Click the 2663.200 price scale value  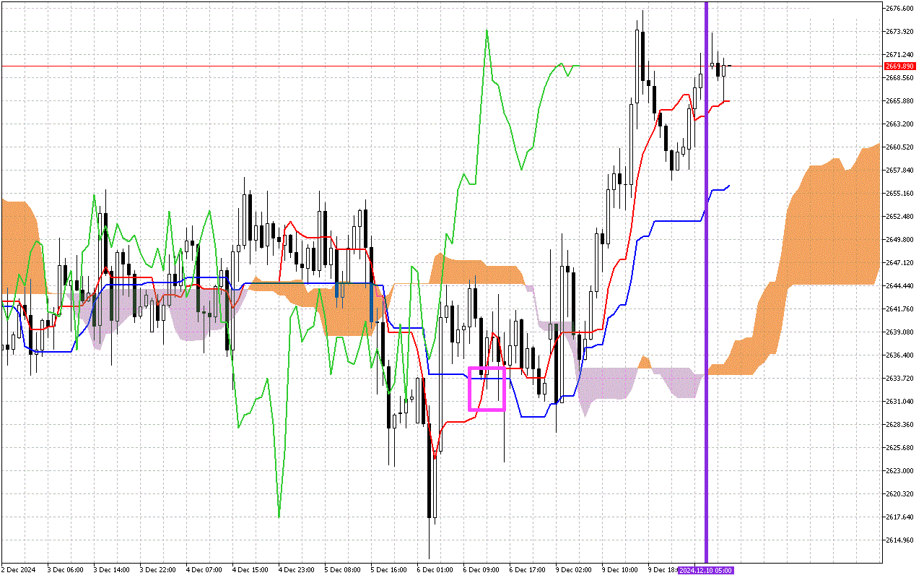tap(899, 124)
